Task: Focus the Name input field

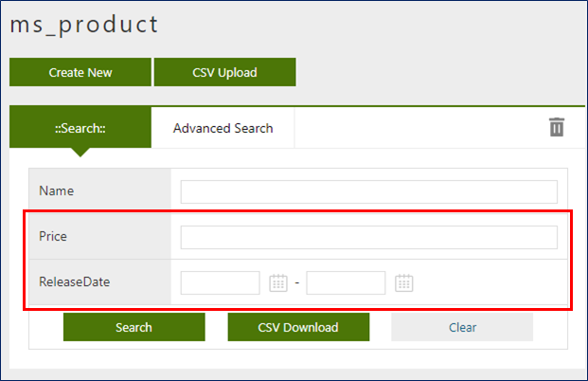Action: click(x=369, y=191)
